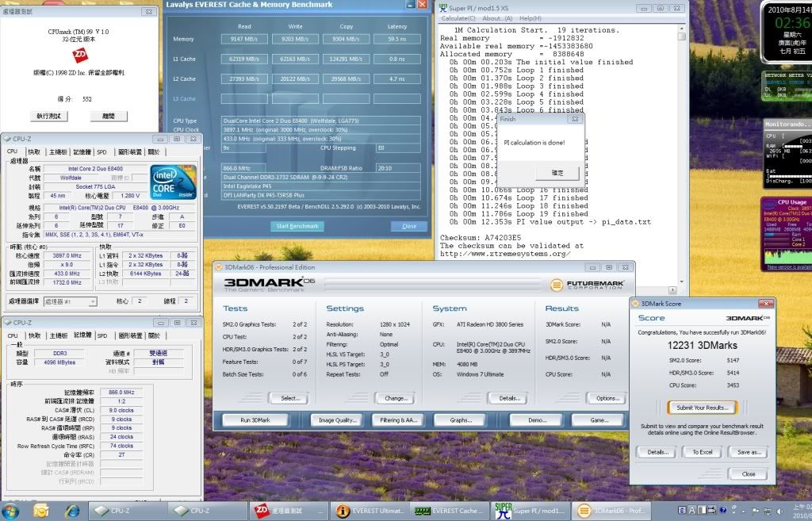Switch to Super PI taskbar button
Viewport: 812px width, 521px height.
(x=530, y=511)
